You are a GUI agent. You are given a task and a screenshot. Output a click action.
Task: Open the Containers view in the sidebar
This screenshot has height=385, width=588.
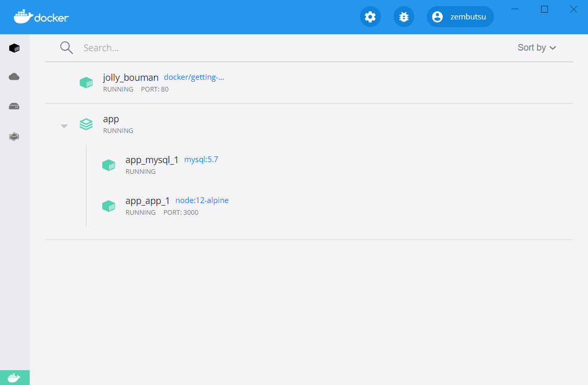point(14,48)
